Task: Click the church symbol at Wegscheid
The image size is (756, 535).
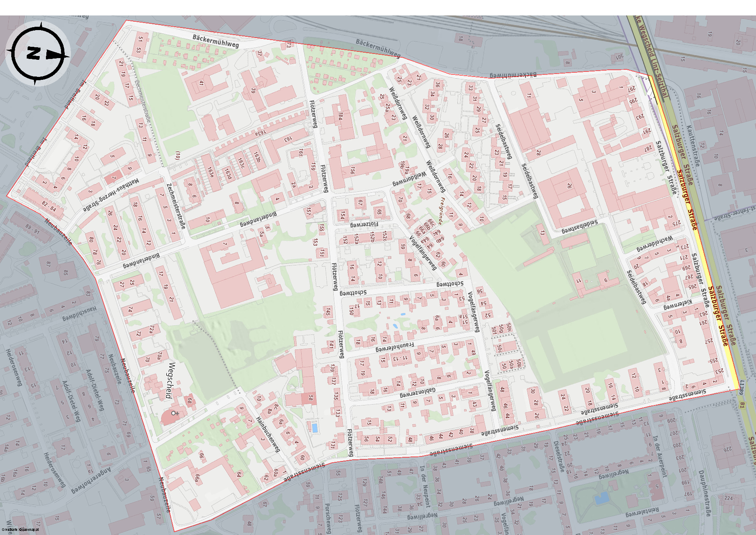Action: coord(175,413)
